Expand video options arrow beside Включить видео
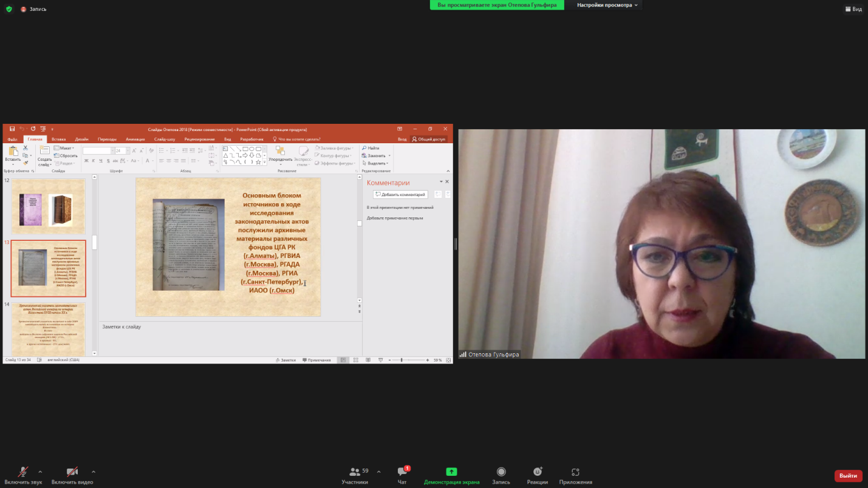This screenshot has height=488, width=868. point(94,472)
